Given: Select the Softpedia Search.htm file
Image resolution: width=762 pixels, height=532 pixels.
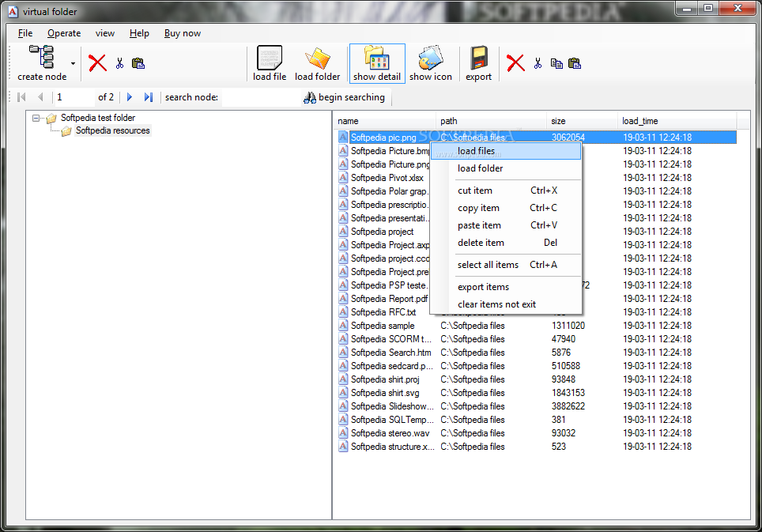Looking at the screenshot, I should [x=390, y=353].
